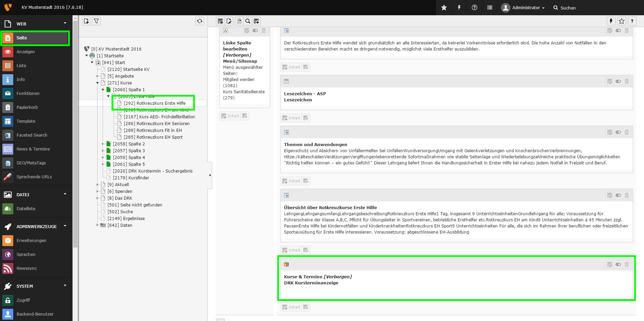Click the Suchen search field
Viewport: 644px width, 321px height.
[597, 7]
